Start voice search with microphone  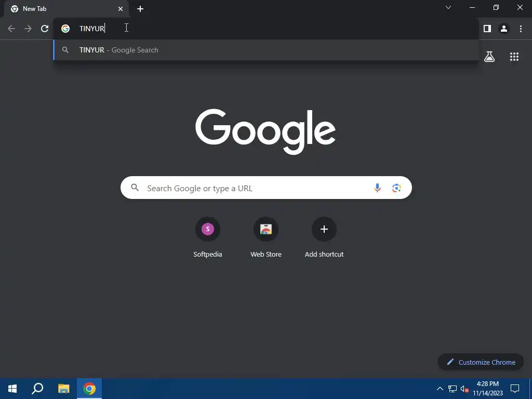(x=377, y=188)
